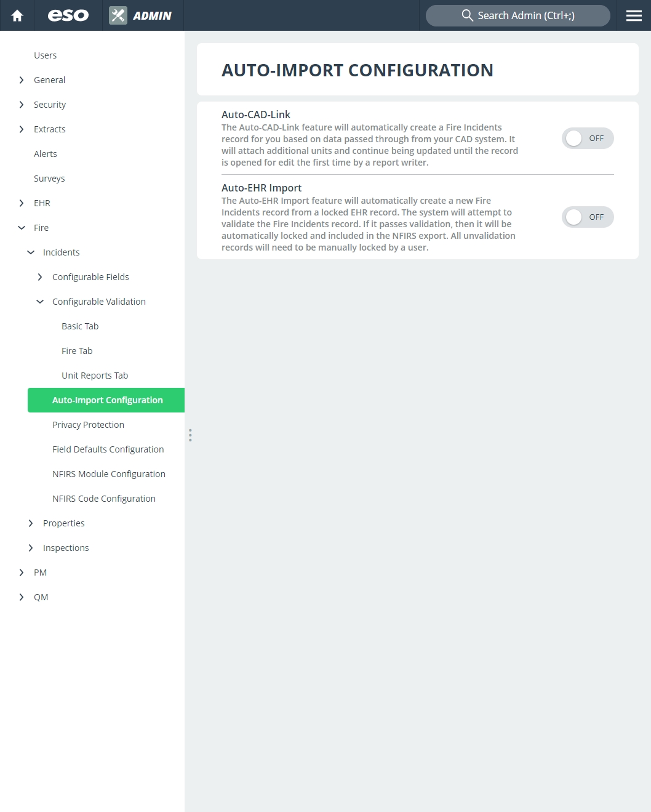Screen dimensions: 651x812
Task: Toggle the Auto-CAD-Link switch
Action: tap(588, 139)
